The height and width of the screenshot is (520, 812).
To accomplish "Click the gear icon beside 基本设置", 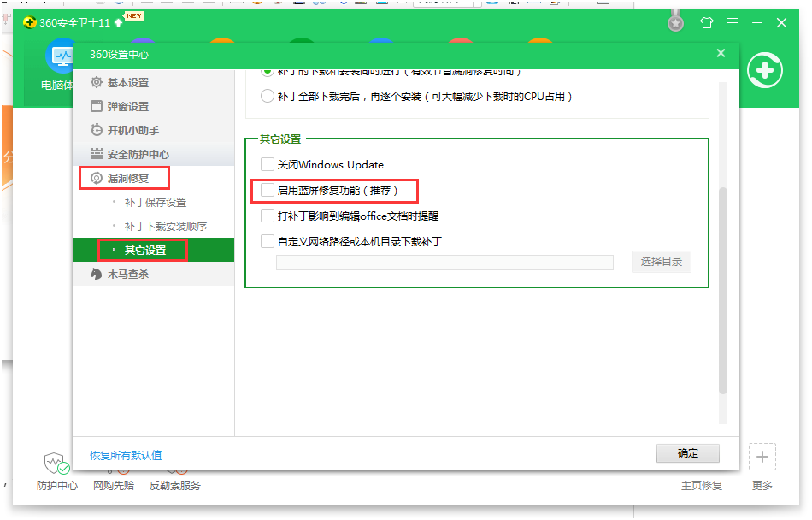I will pyautogui.click(x=97, y=82).
